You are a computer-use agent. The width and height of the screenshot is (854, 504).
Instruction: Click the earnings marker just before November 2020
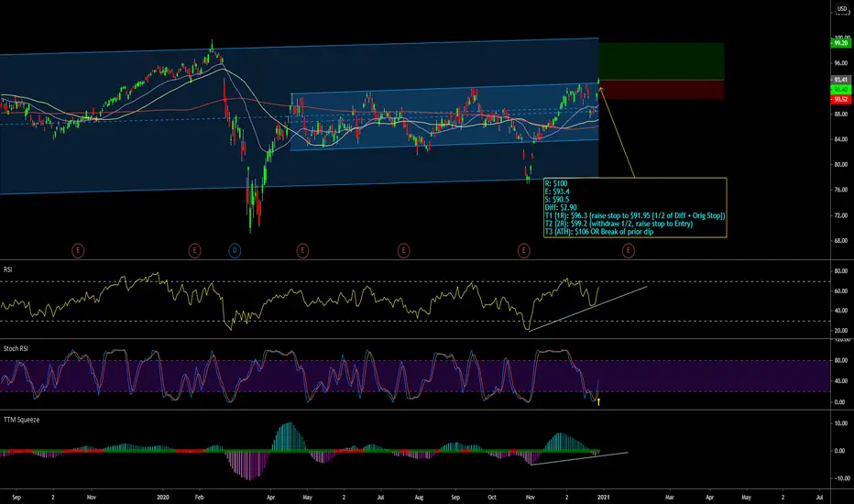click(523, 251)
